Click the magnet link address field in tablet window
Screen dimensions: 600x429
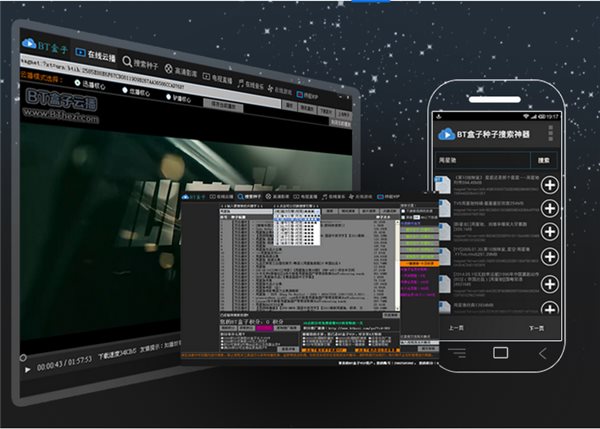[x=149, y=81]
